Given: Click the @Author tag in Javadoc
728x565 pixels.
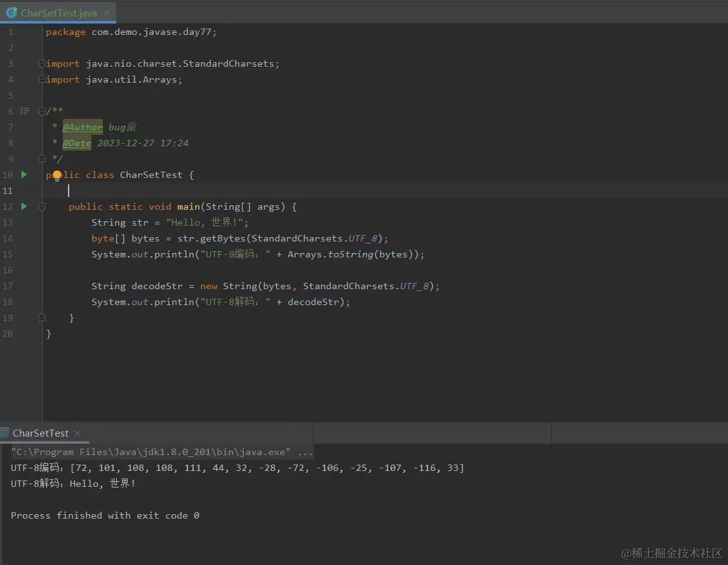Looking at the screenshot, I should pos(83,127).
